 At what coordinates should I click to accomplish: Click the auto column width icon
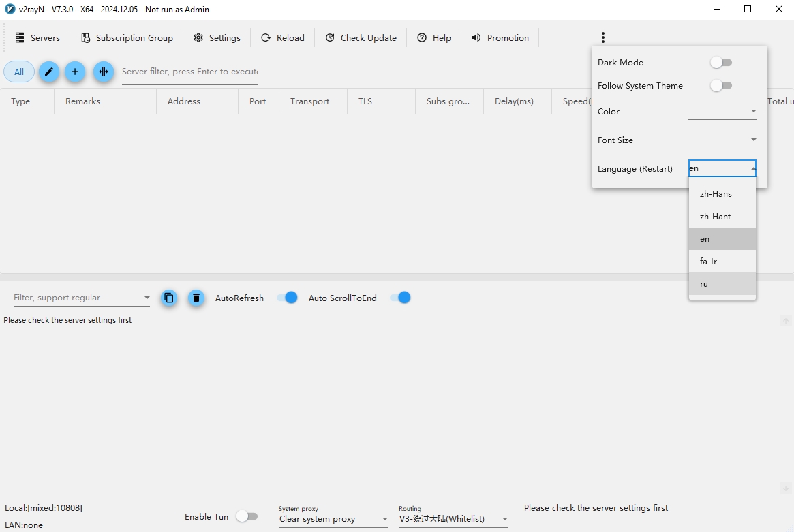pyautogui.click(x=104, y=72)
